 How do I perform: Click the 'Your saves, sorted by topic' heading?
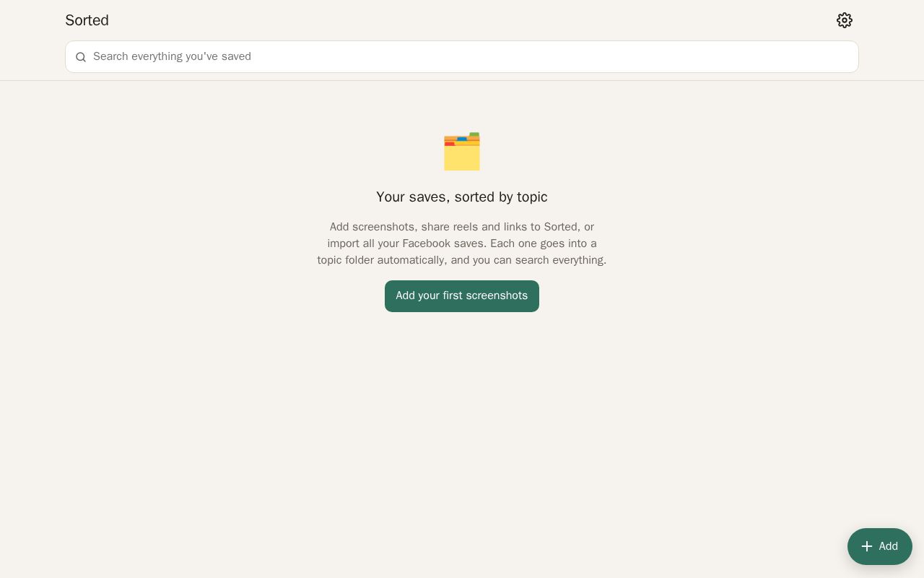(462, 197)
